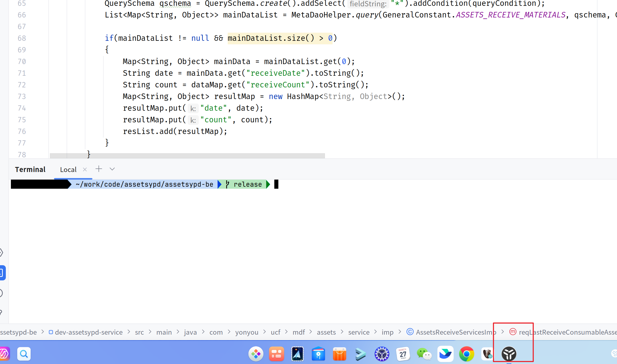The image size is (617, 364).
Task: Click resList.add(resultMap) on line 76
Action: [175, 131]
